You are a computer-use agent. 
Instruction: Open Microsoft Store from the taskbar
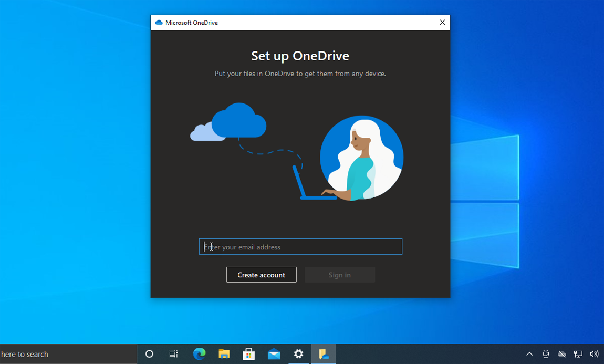(249, 353)
